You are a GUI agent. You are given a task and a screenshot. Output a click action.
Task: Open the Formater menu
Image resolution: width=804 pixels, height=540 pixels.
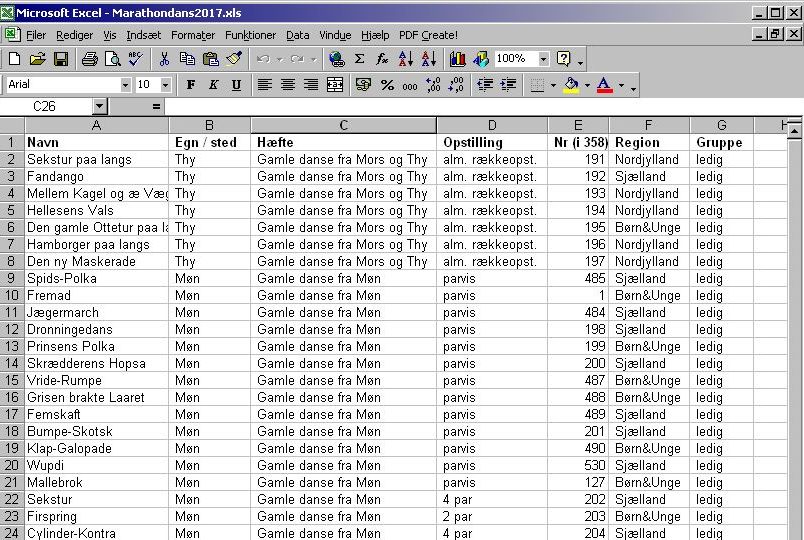[193, 35]
